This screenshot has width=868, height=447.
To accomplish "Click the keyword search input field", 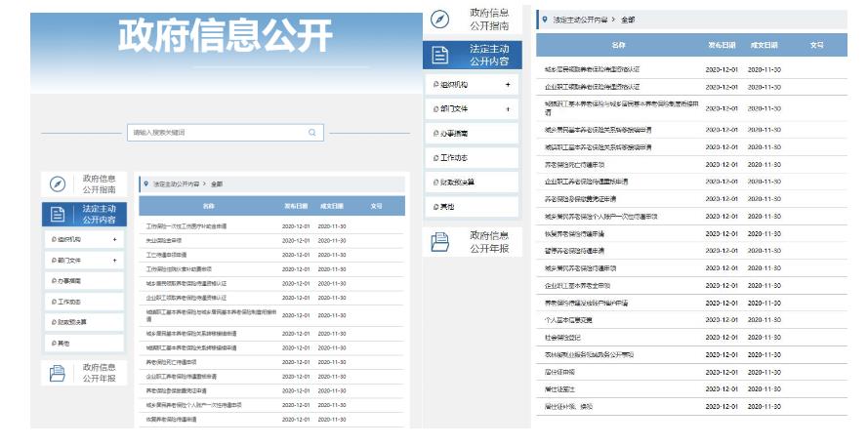I will (217, 133).
